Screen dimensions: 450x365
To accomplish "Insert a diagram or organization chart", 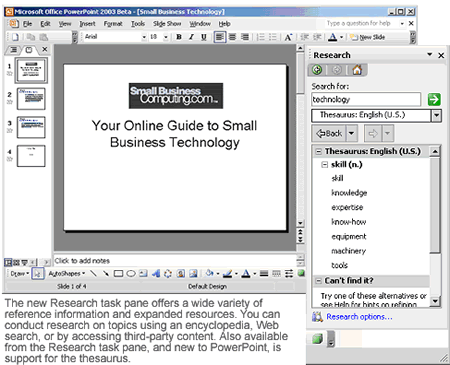I will (168, 274).
